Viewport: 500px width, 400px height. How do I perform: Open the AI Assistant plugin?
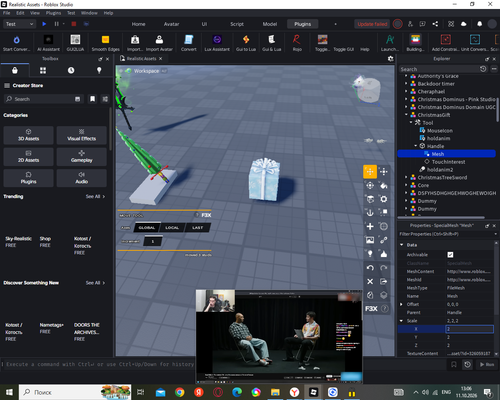click(x=48, y=43)
